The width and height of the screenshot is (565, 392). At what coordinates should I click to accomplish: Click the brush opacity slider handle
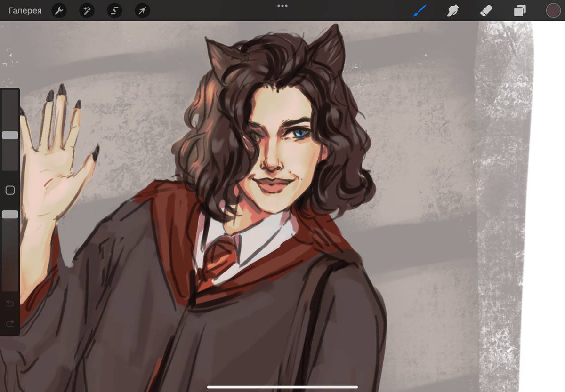(x=10, y=214)
